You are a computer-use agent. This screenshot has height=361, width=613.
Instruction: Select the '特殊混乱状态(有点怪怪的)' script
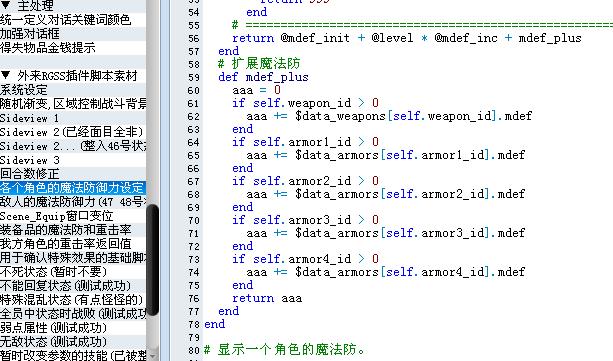(73, 300)
